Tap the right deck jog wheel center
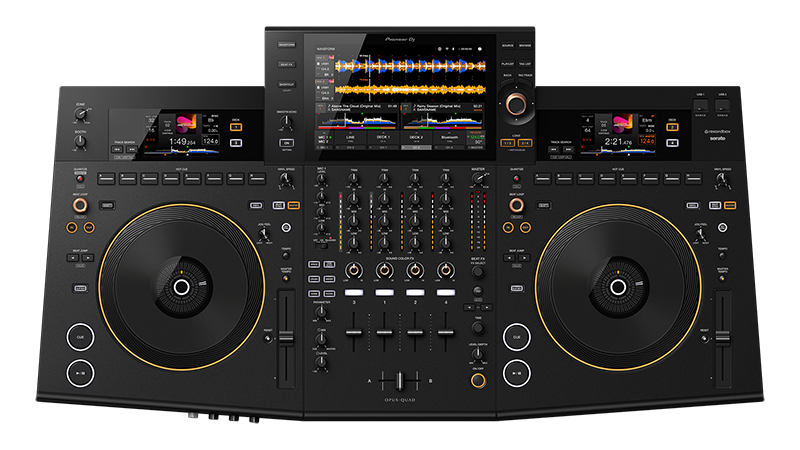 pyautogui.click(x=618, y=287)
